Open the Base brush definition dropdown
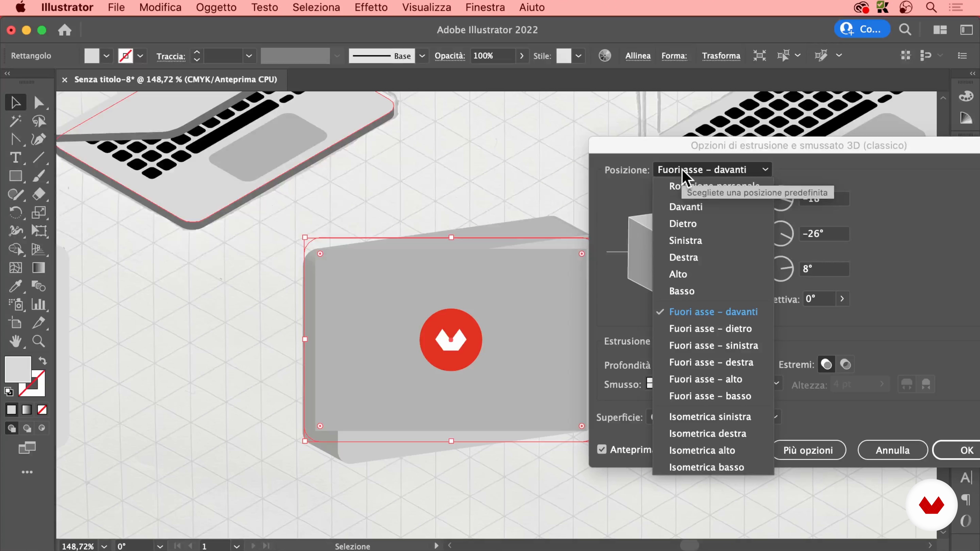Screen dimensions: 980x551 pos(422,56)
